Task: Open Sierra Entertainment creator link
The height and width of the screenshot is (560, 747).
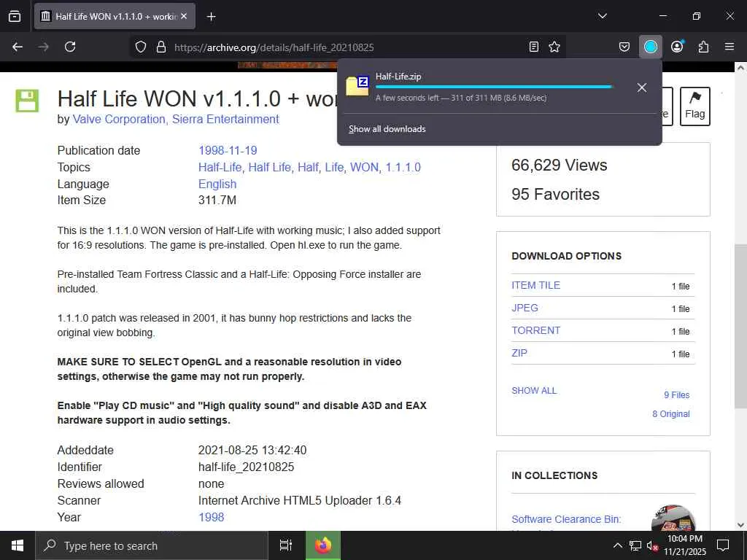Action: [225, 119]
